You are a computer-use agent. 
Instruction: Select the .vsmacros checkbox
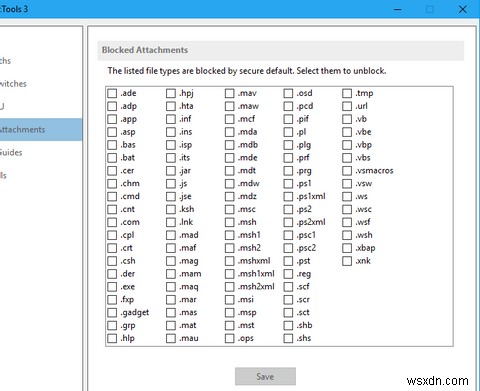tap(347, 171)
